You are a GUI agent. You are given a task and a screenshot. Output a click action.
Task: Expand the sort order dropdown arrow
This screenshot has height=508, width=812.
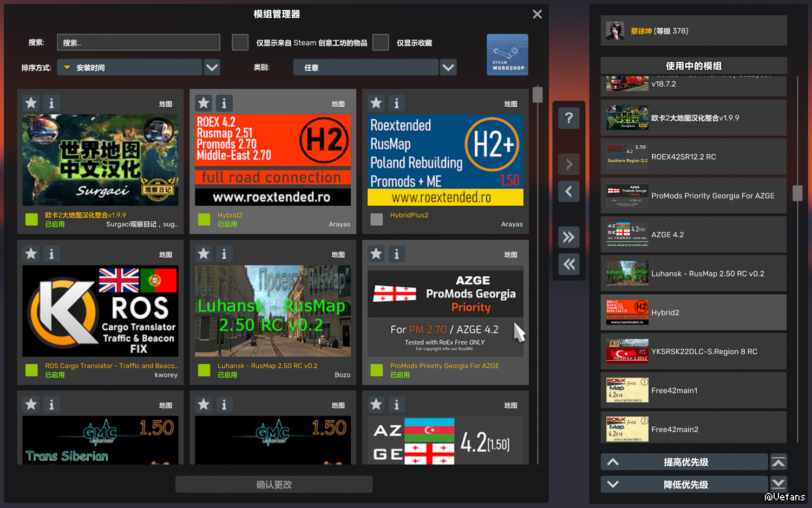click(212, 68)
